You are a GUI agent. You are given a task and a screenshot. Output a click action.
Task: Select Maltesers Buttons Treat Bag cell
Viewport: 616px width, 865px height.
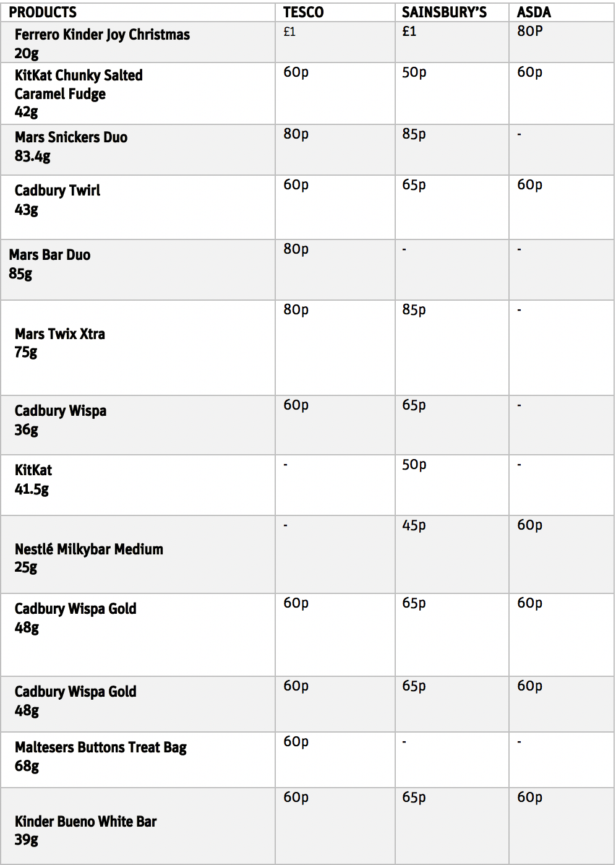click(x=137, y=760)
